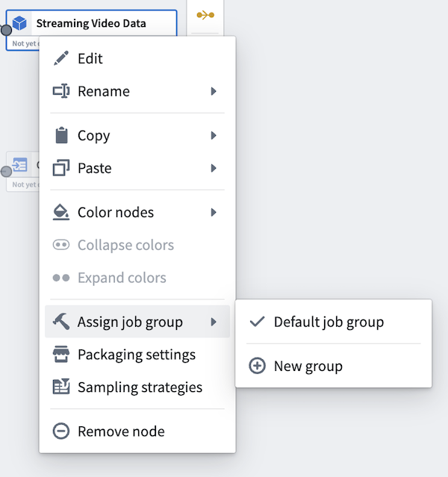
Task: Click the Not yet status under second node
Action: click(25, 184)
